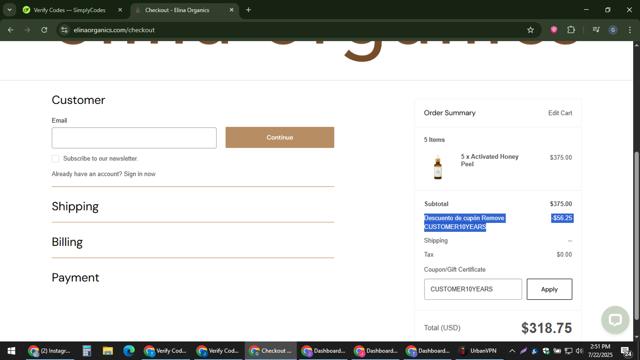
Task: Bookmark this page with the star icon
Action: [x=530, y=30]
